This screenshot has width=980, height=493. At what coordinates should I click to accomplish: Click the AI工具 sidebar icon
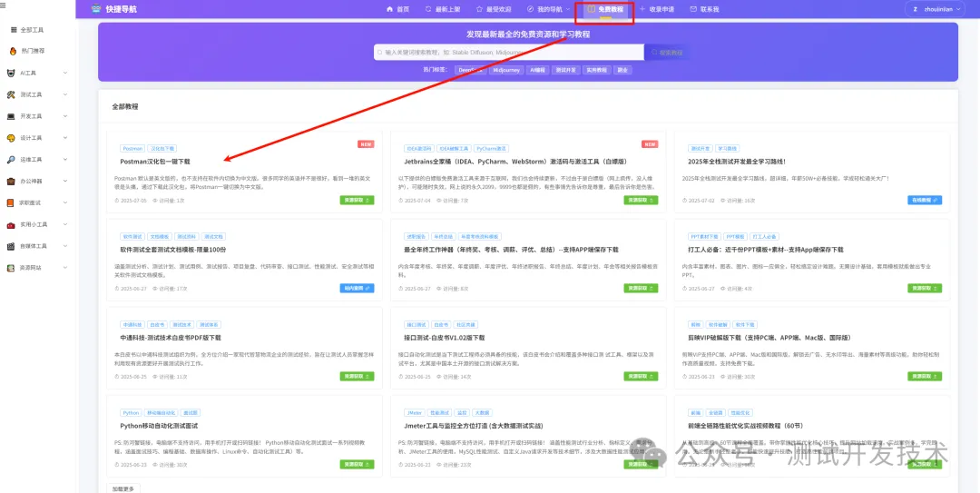pos(11,74)
